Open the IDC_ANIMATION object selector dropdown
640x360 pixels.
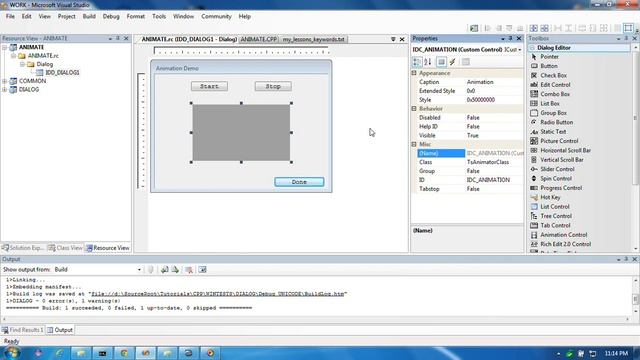(520, 50)
